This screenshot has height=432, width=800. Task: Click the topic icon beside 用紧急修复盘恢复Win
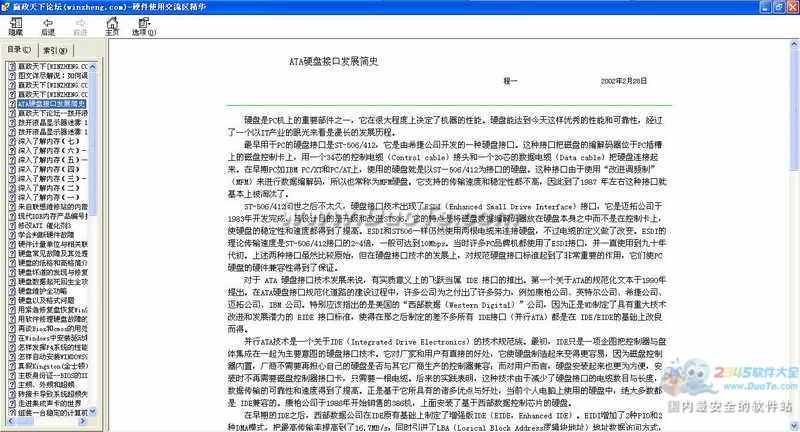13,309
